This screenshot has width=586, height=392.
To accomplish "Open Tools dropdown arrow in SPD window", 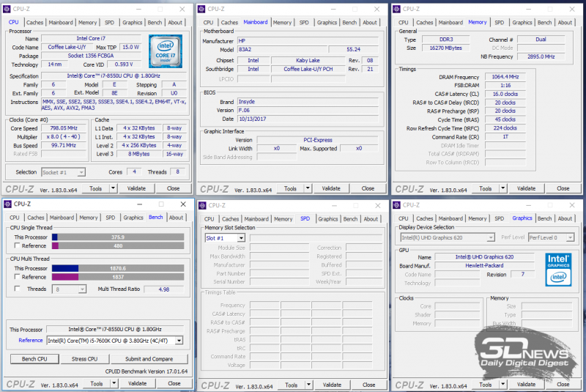I will (308, 385).
